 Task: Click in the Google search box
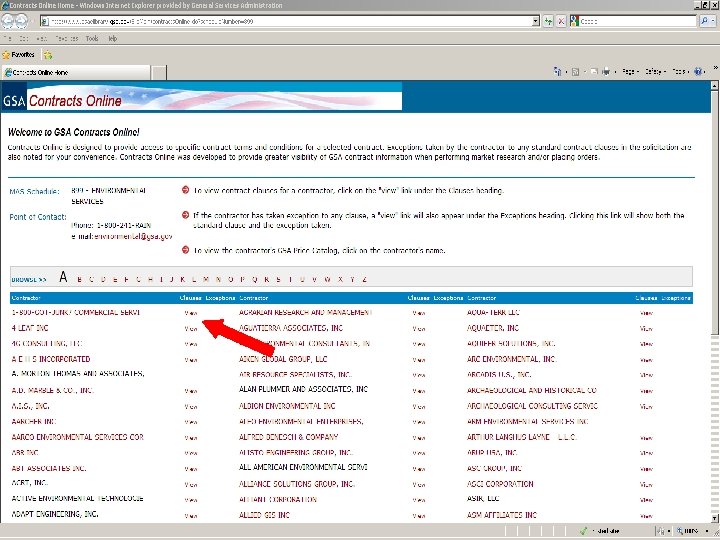pyautogui.click(x=638, y=21)
